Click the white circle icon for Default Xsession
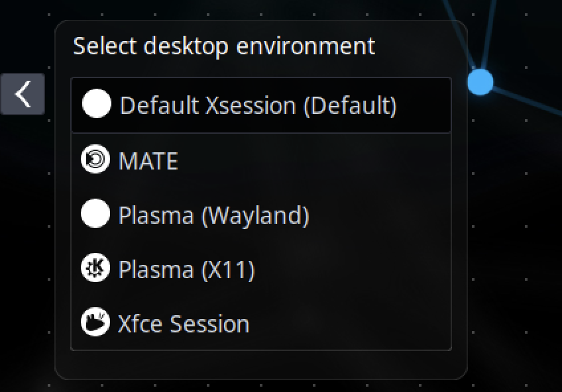The image size is (562, 392). [95, 104]
